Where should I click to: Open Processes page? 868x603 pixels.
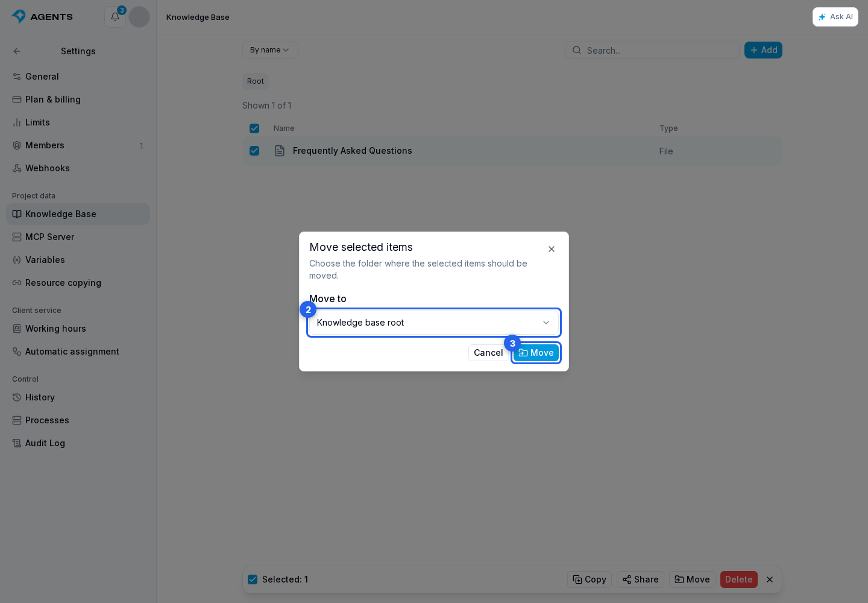(78, 420)
